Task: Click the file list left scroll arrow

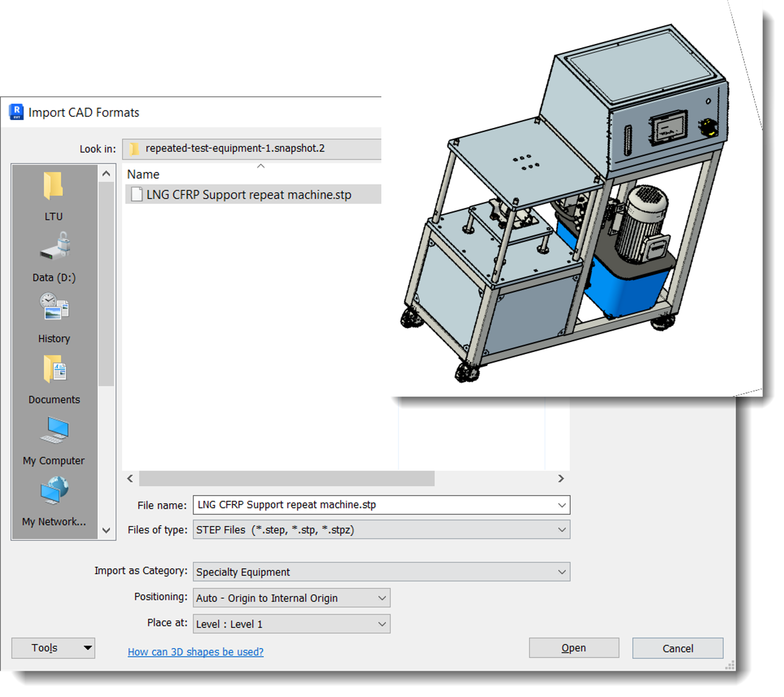Action: point(130,479)
